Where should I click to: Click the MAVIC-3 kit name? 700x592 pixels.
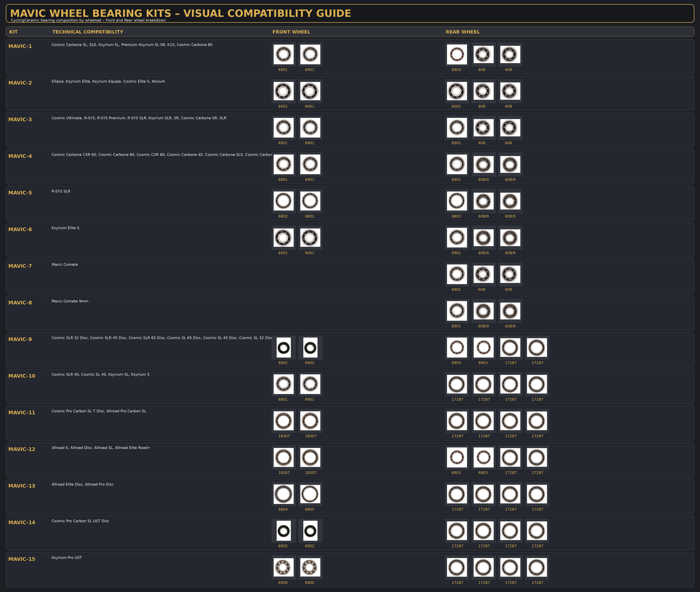pyautogui.click(x=20, y=119)
